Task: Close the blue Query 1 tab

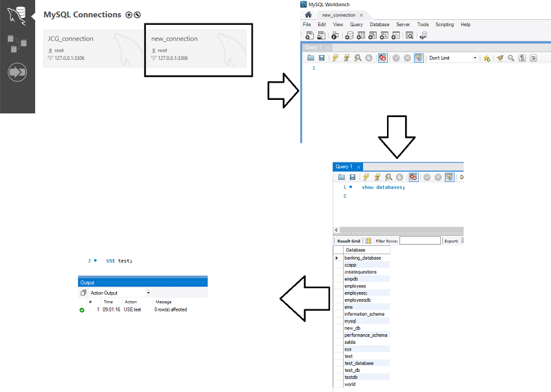Action: tap(358, 167)
